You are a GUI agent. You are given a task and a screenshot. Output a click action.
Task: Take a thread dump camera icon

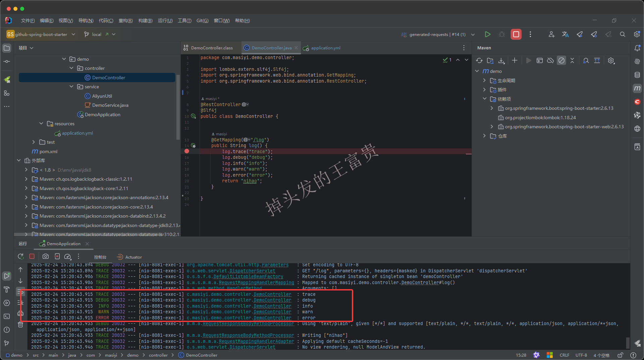click(x=46, y=257)
